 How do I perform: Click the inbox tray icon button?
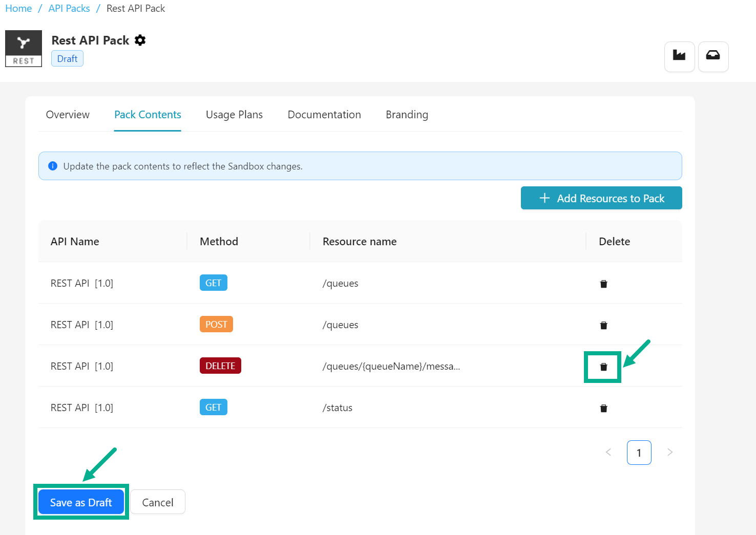tap(713, 56)
